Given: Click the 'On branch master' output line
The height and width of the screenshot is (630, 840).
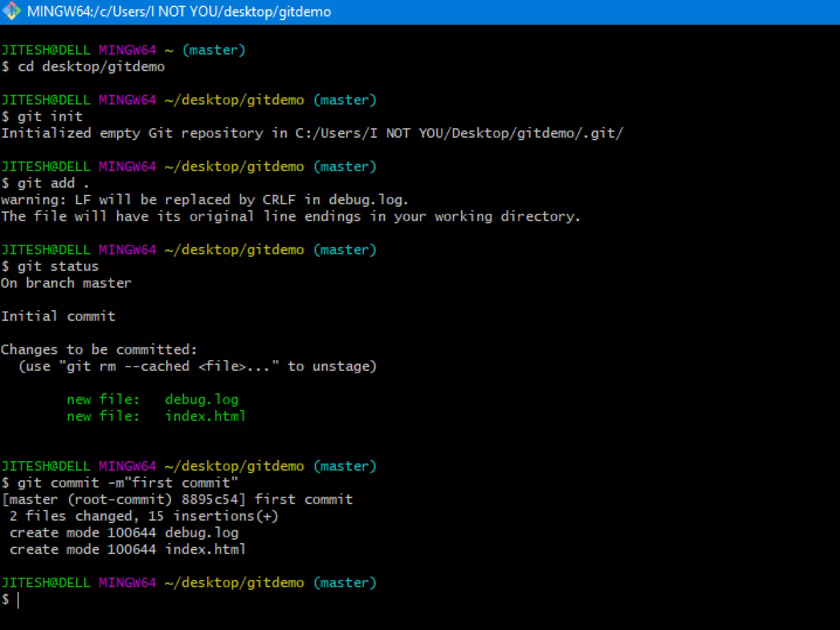Looking at the screenshot, I should click(x=66, y=283).
